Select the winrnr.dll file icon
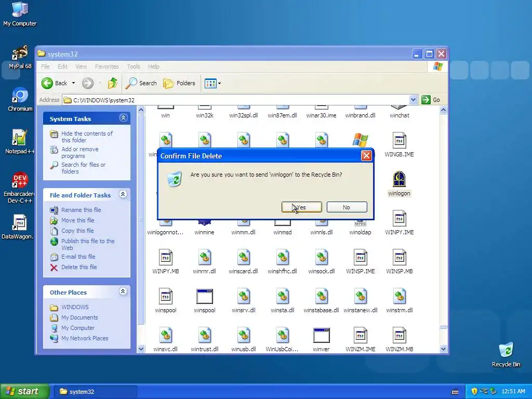 [205, 257]
